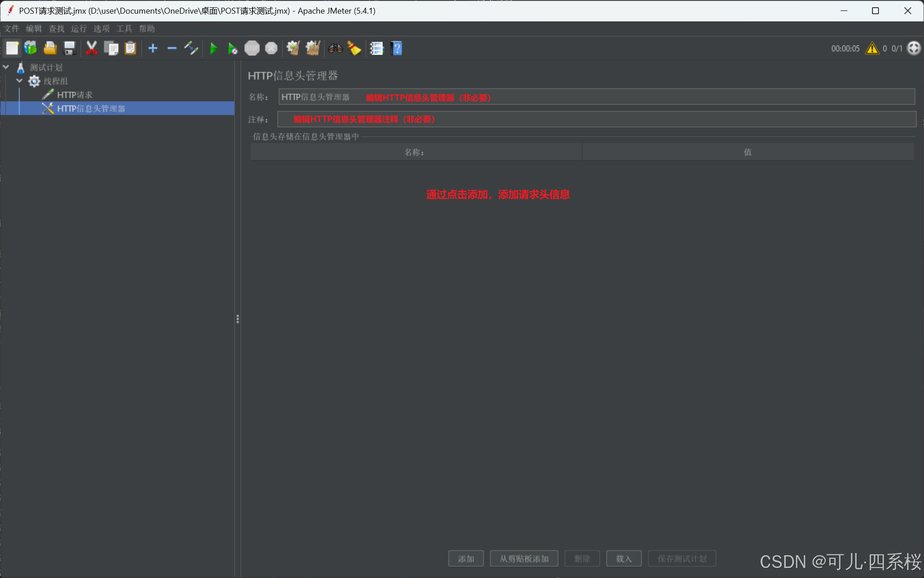Click Start no pauses icon
The width and height of the screenshot is (924, 578).
coord(232,48)
